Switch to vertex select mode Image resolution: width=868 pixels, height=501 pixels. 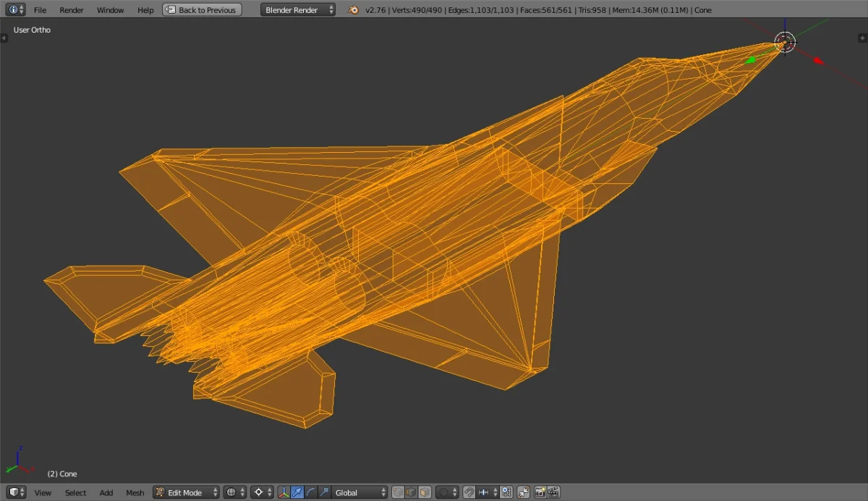397,492
